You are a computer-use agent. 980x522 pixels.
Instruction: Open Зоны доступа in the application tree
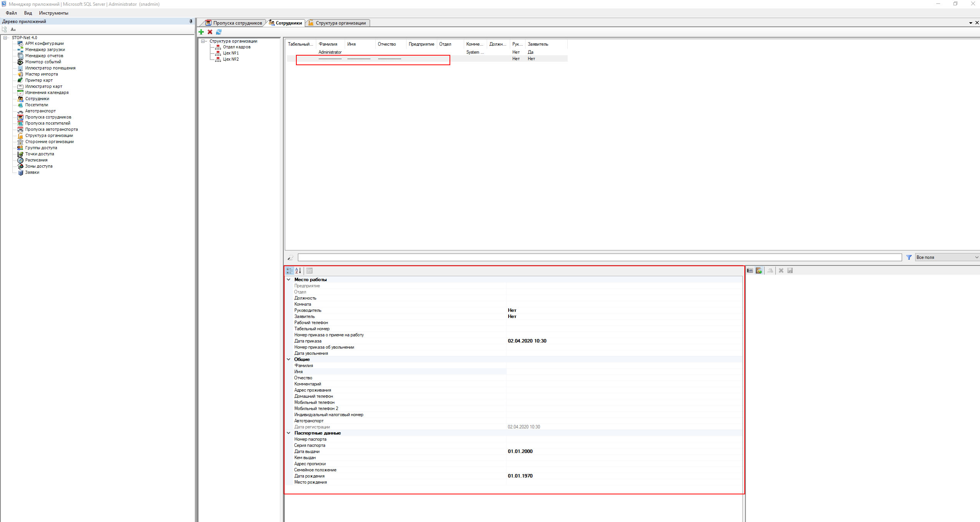pyautogui.click(x=39, y=166)
